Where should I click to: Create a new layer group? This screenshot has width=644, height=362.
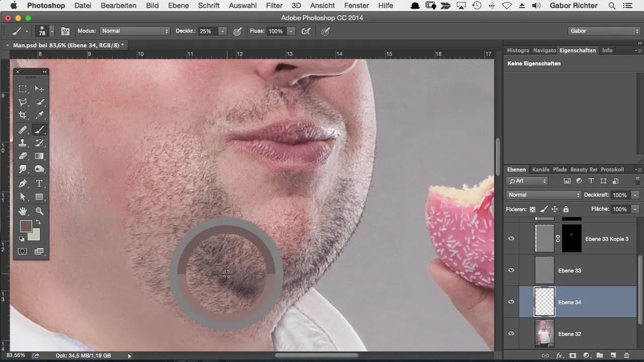600,355
